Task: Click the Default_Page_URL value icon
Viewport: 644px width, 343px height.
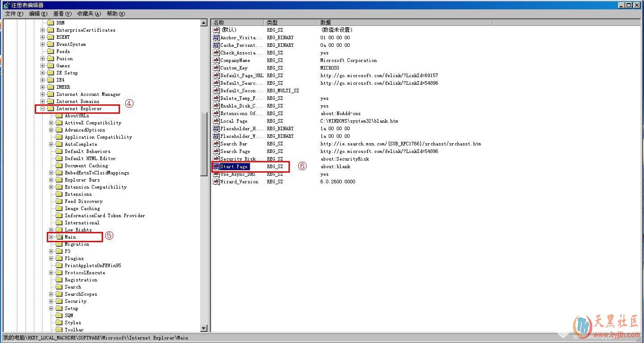Action: [216, 75]
